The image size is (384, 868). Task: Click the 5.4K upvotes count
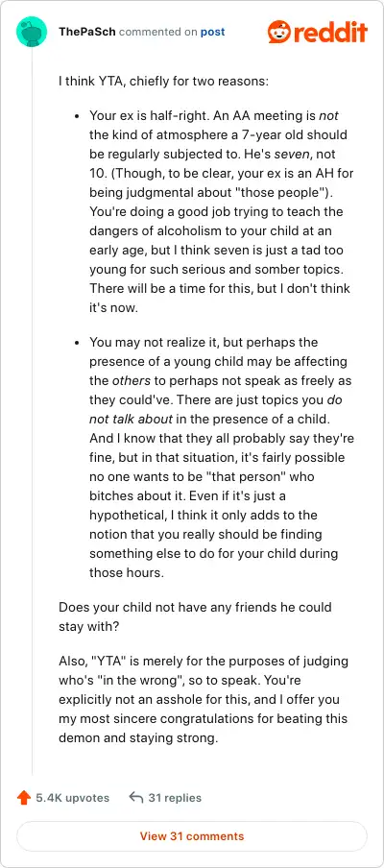pyautogui.click(x=73, y=798)
